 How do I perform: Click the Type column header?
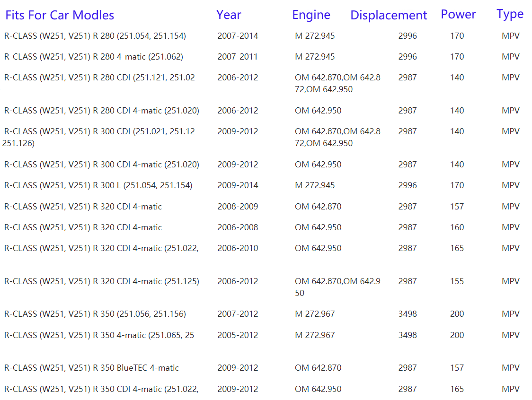tap(510, 14)
